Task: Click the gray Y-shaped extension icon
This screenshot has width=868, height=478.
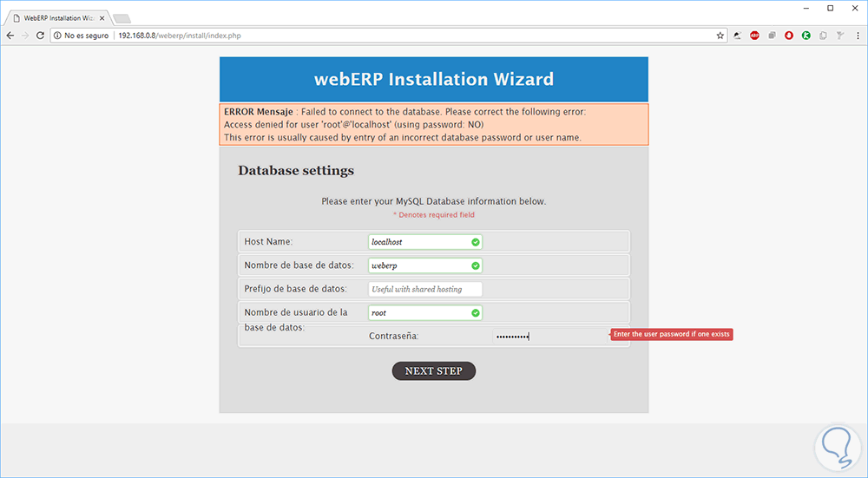Action: tap(840, 36)
